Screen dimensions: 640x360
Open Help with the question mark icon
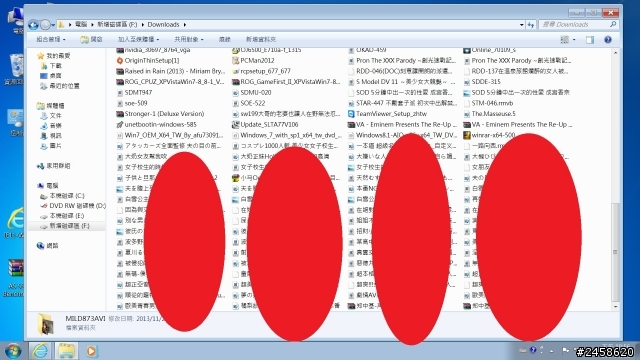[608, 40]
